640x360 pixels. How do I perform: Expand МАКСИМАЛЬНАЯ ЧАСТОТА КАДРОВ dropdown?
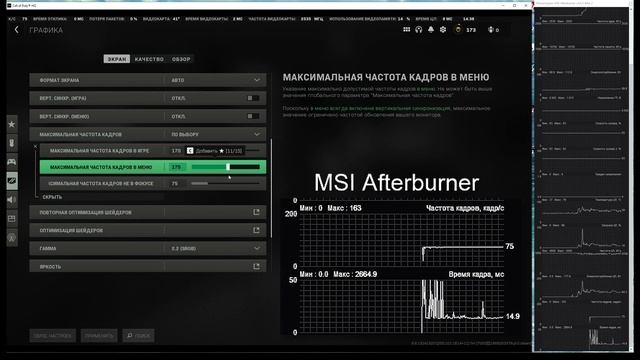[257, 134]
